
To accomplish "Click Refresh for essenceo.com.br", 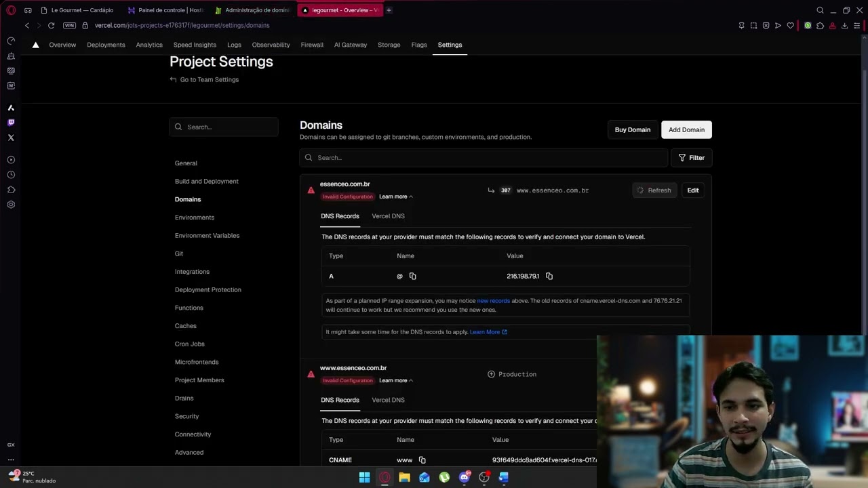I will (654, 190).
